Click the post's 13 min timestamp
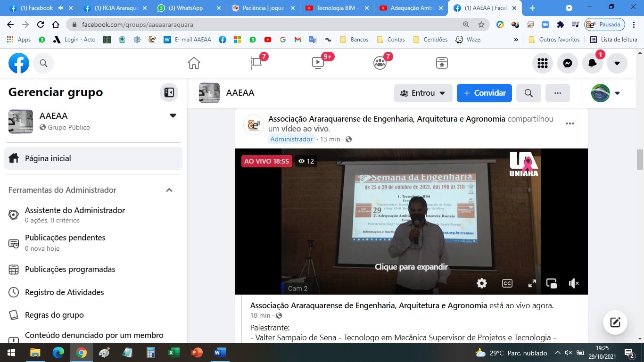Screen dimensions: 644x362 pyautogui.click(x=330, y=139)
